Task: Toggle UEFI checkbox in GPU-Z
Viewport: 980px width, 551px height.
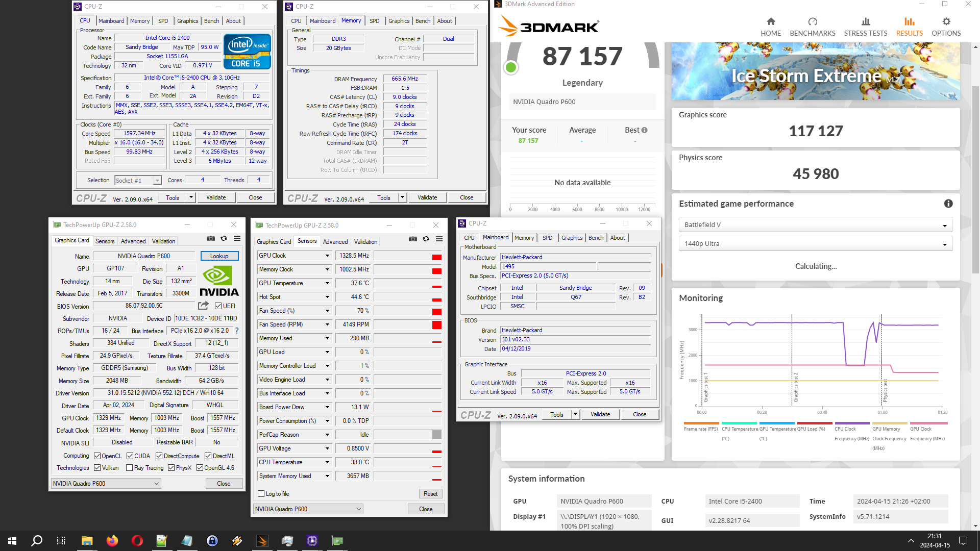Action: pyautogui.click(x=218, y=306)
